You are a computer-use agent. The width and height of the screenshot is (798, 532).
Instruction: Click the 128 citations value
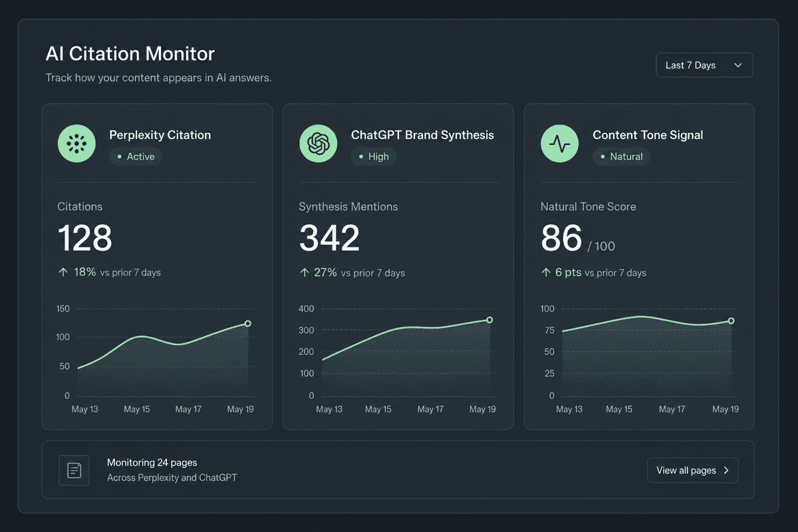tap(85, 238)
